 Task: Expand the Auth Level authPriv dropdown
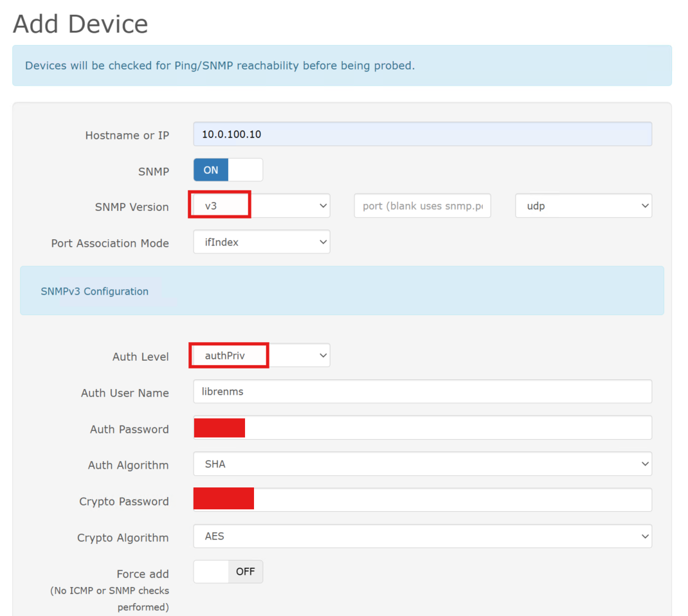[x=261, y=356]
